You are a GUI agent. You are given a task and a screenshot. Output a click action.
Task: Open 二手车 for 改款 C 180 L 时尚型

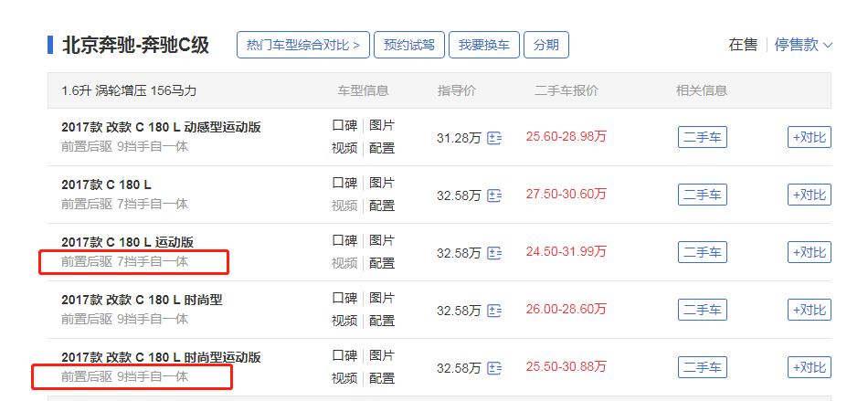coord(703,310)
